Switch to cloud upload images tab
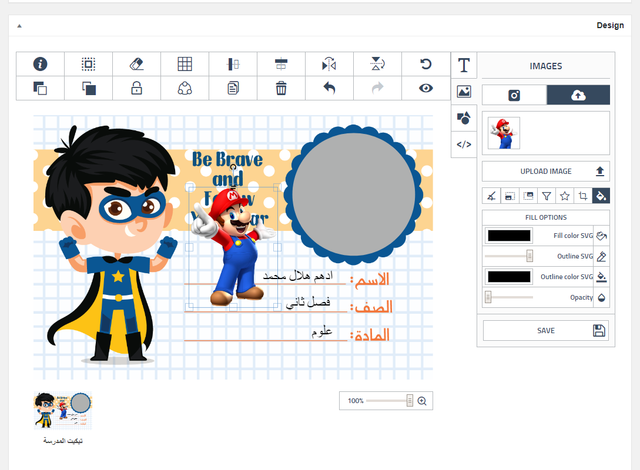 (578, 95)
